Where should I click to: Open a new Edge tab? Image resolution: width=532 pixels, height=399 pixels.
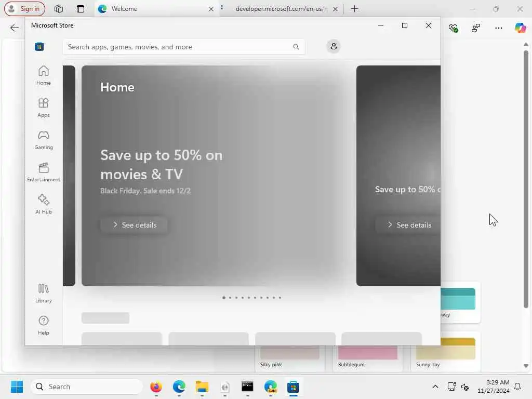tap(354, 9)
